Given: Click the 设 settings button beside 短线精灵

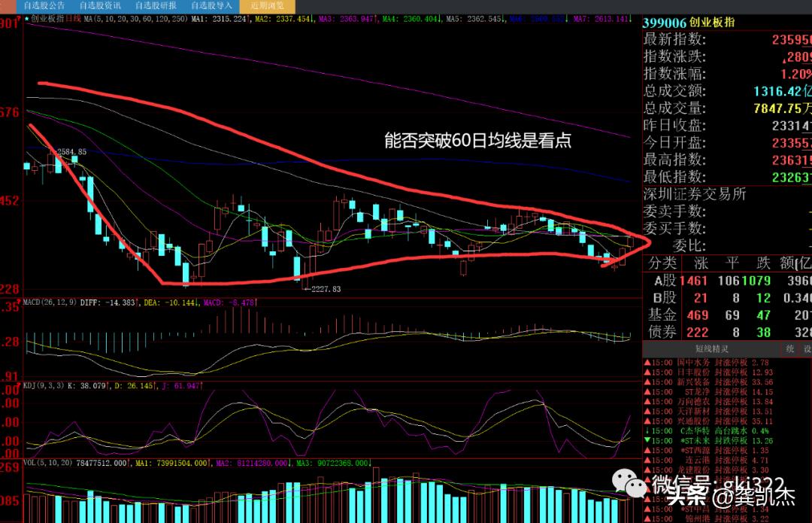Looking at the screenshot, I should (x=806, y=349).
